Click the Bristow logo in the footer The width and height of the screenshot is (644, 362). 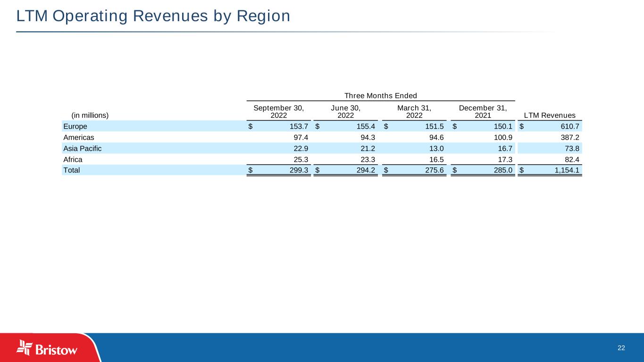(x=47, y=348)
